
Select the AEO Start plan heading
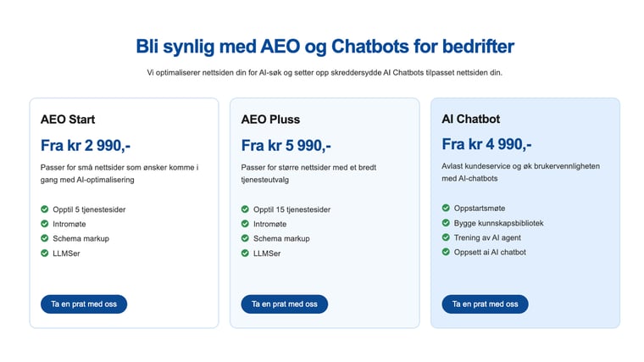[68, 120]
